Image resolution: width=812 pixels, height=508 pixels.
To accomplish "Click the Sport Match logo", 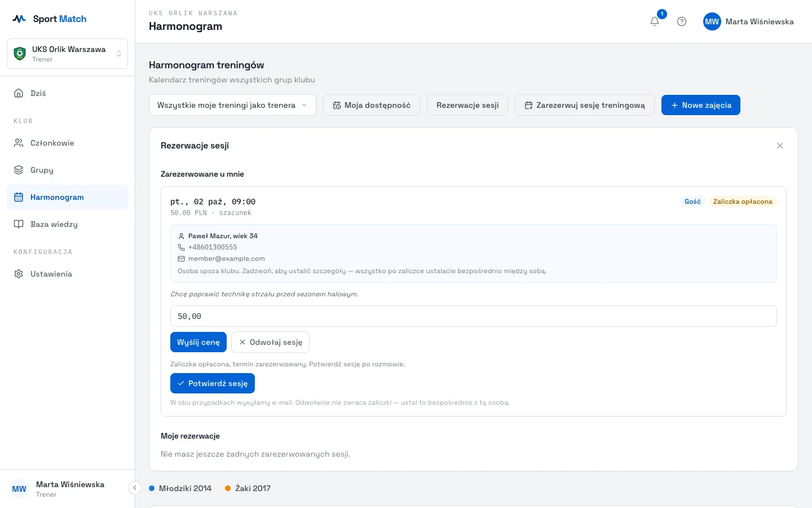I will pos(50,19).
